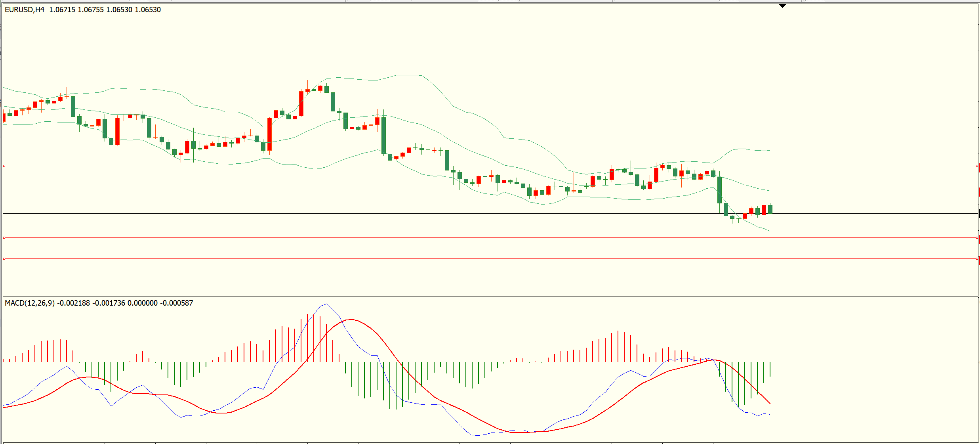This screenshot has width=980, height=444.
Task: Click left handle of topmost red horizontal line
Action: tap(4, 166)
